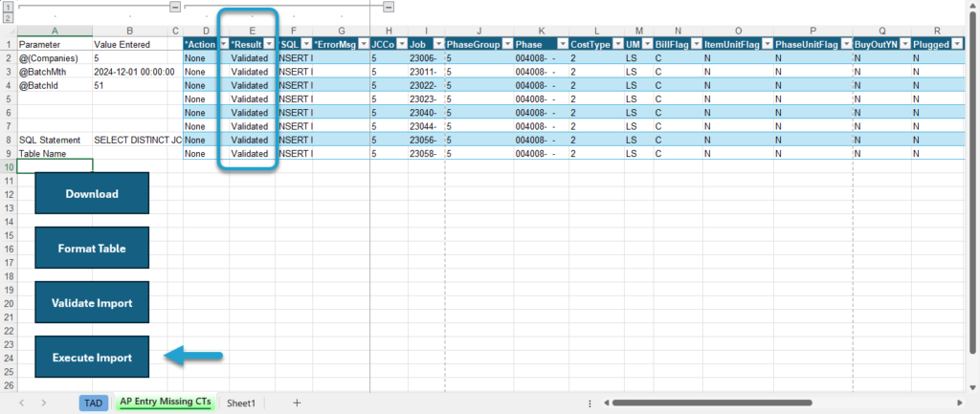This screenshot has height=414, width=980.
Task: Show outline level 2
Action: pos(8,17)
